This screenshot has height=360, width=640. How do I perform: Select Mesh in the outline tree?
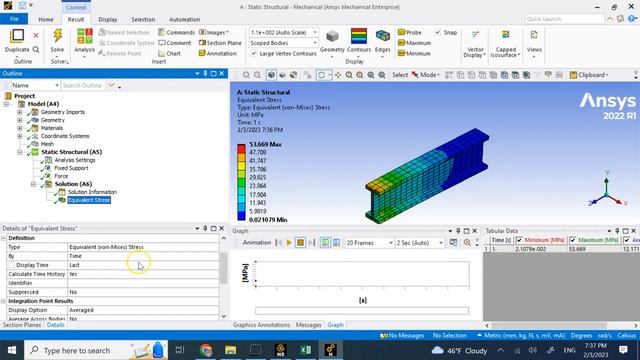click(47, 144)
